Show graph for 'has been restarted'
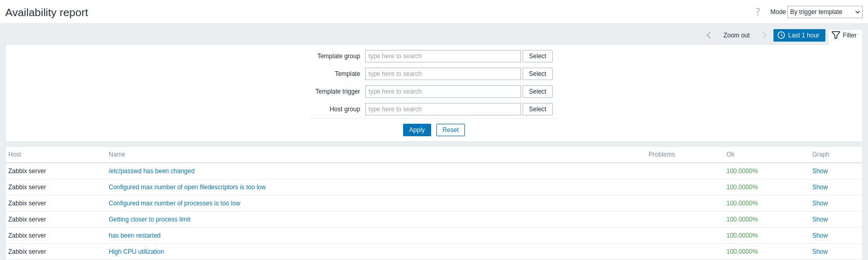The height and width of the screenshot is (260, 868). 820,236
